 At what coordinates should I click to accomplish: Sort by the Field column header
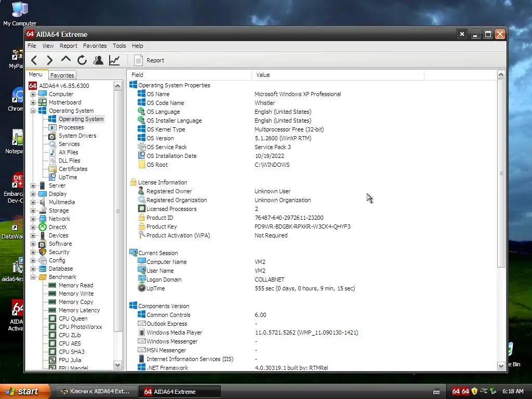[x=189, y=75]
